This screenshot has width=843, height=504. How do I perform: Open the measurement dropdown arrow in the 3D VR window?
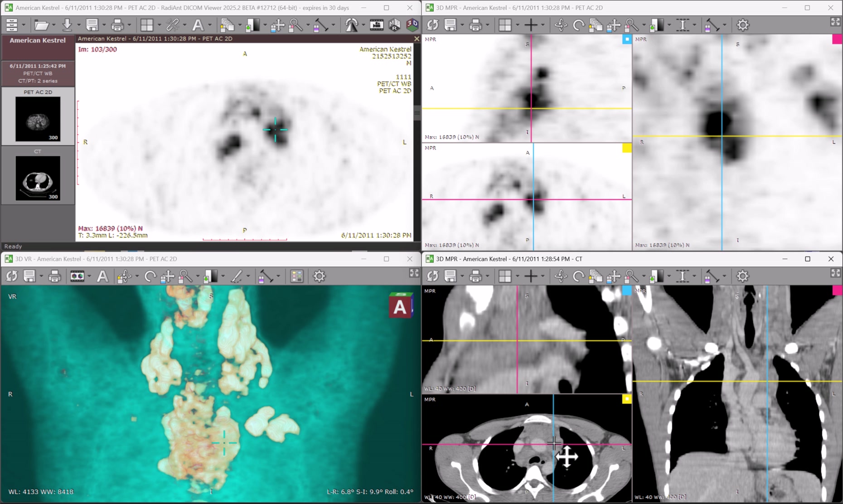pos(278,276)
